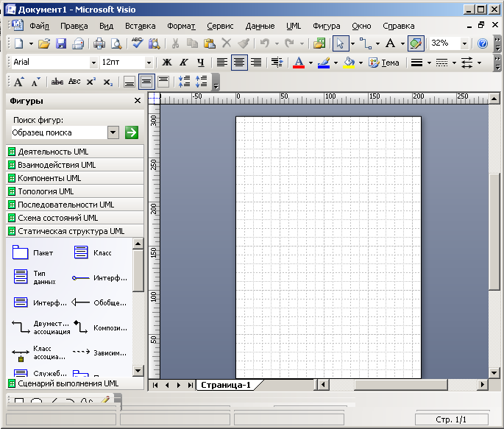
Task: Click the Increase font size icon
Action: (18, 82)
